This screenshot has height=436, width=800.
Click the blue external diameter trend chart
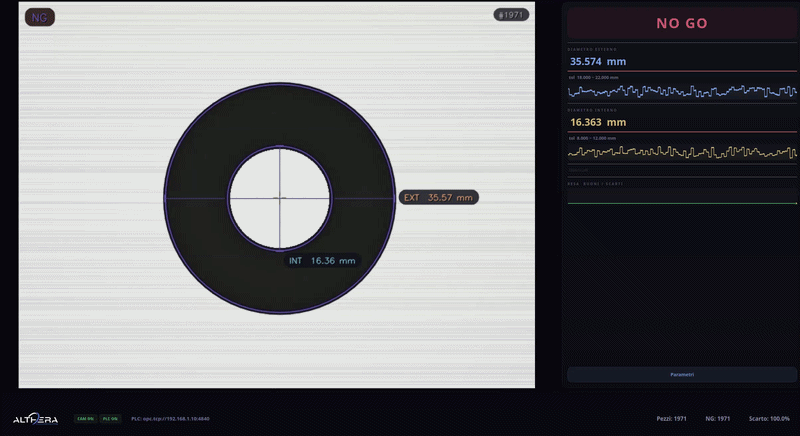pyautogui.click(x=682, y=91)
